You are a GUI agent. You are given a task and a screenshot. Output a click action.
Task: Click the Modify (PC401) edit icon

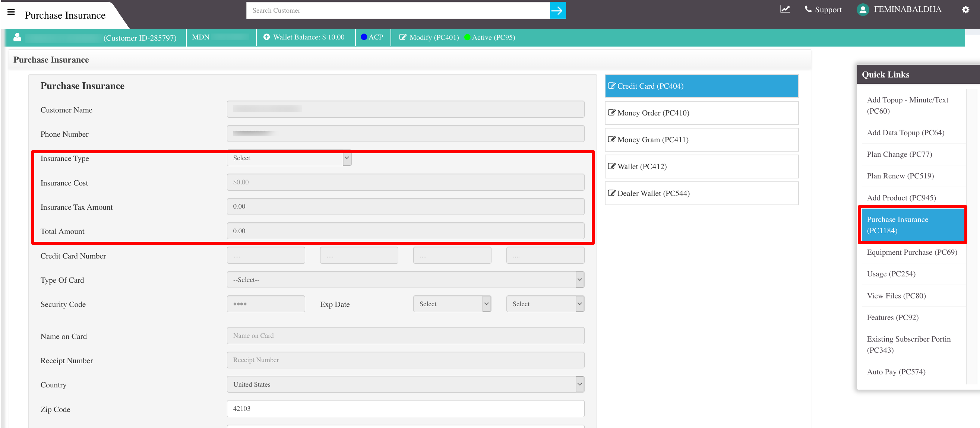[402, 37]
